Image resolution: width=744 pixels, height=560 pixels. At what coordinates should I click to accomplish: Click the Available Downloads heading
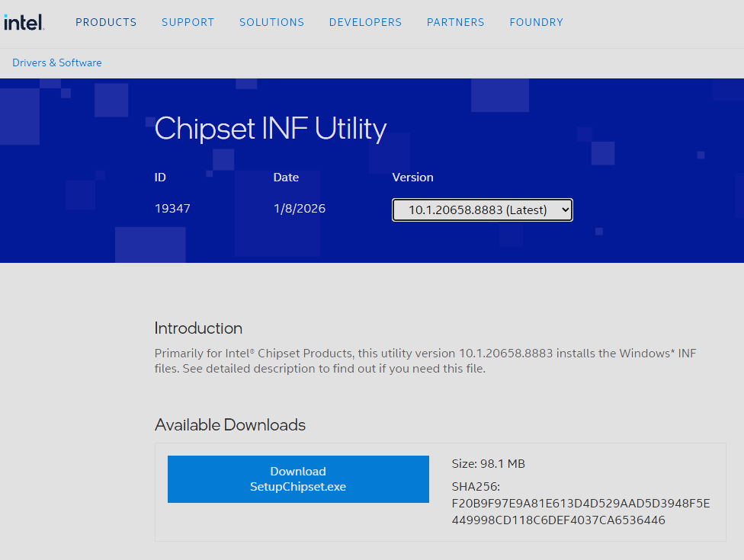click(230, 425)
